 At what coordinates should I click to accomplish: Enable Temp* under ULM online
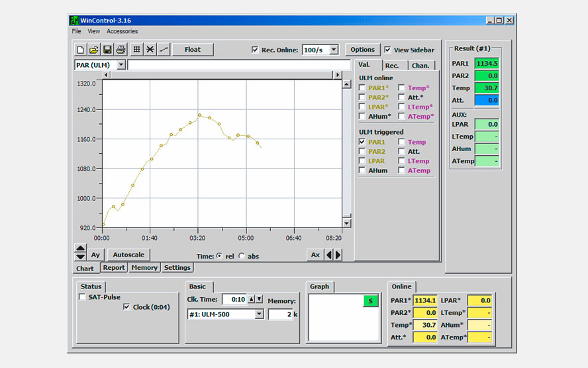point(401,88)
